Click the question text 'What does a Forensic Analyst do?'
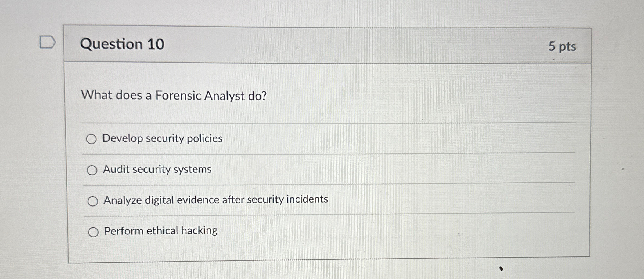This screenshot has height=279, width=644. click(x=174, y=96)
